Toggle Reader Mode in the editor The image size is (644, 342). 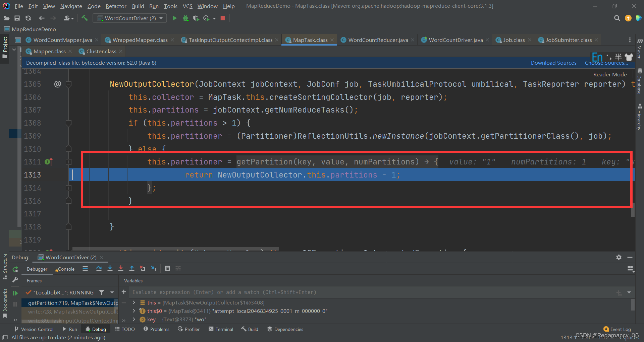[x=610, y=74]
